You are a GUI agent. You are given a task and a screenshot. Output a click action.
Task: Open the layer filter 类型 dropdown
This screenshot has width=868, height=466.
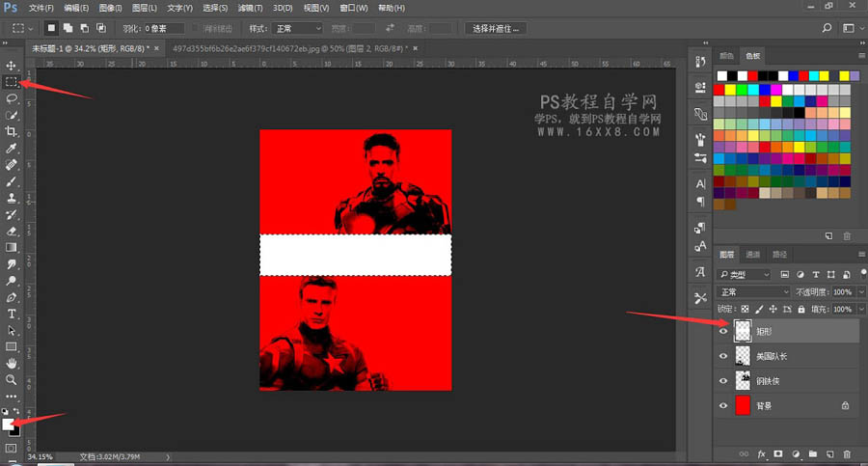click(x=745, y=274)
